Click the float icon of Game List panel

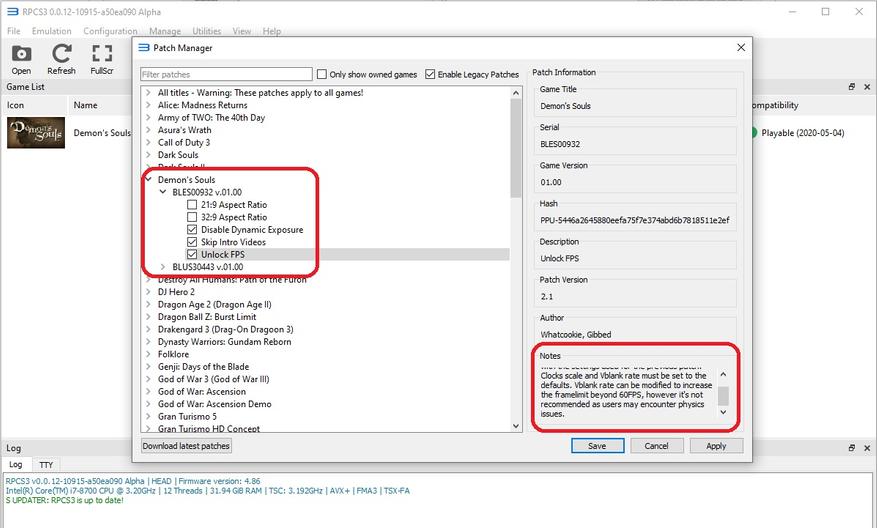pyautogui.click(x=852, y=87)
